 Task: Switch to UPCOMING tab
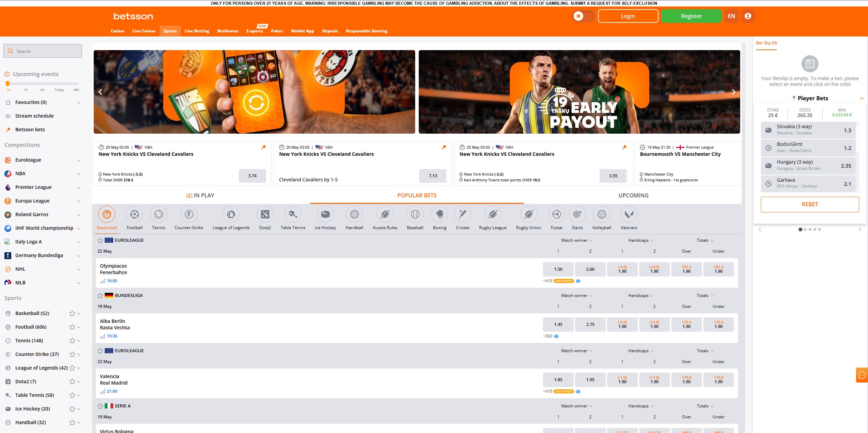[x=633, y=195]
